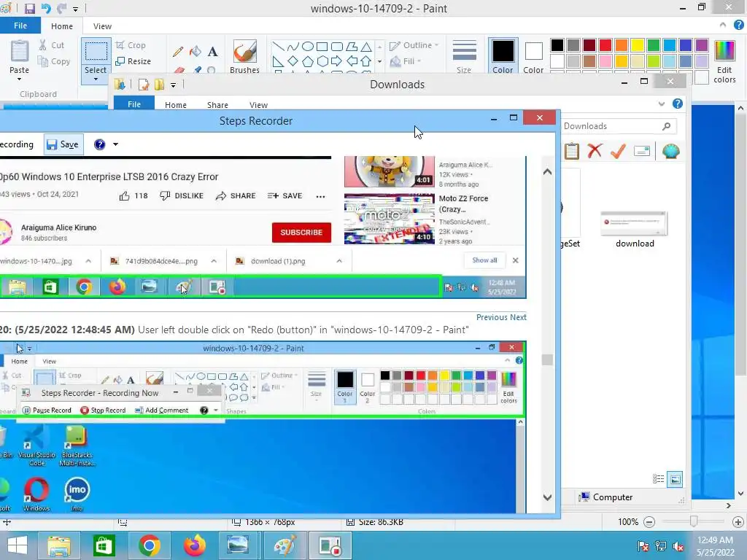The image size is (747, 560).
Task: Open Google Chrome from the taskbar
Action: tap(150, 545)
